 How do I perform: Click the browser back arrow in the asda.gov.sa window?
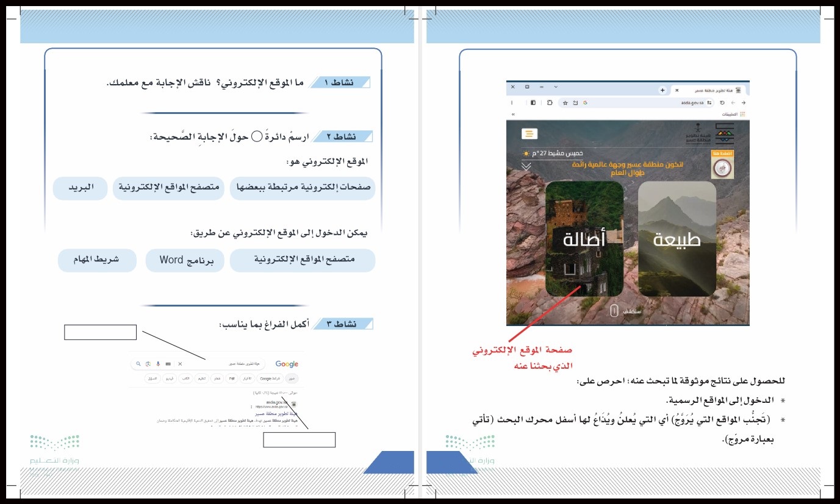pyautogui.click(x=744, y=102)
